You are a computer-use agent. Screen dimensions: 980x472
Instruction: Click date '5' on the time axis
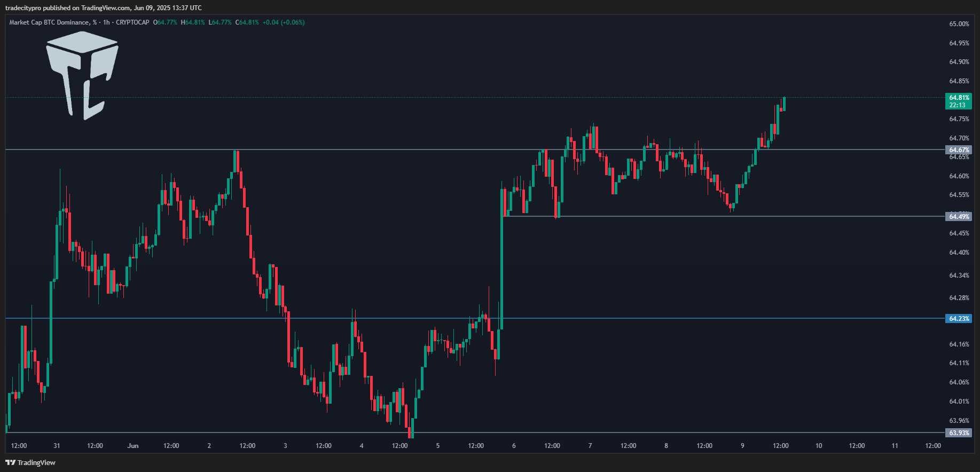point(438,446)
